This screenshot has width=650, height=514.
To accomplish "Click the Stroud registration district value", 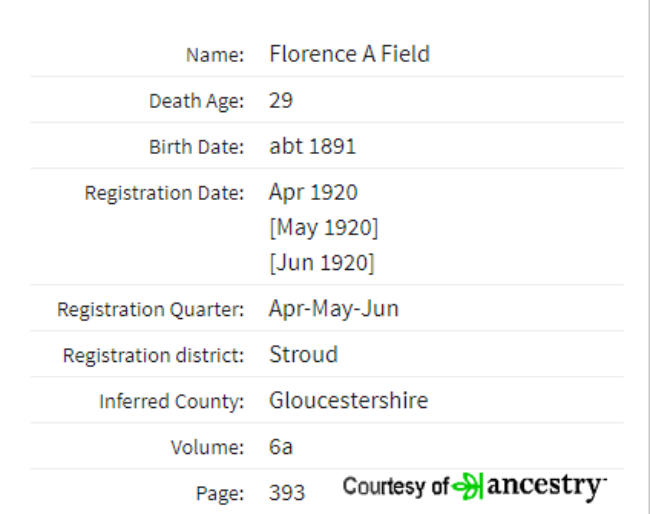I will [303, 354].
